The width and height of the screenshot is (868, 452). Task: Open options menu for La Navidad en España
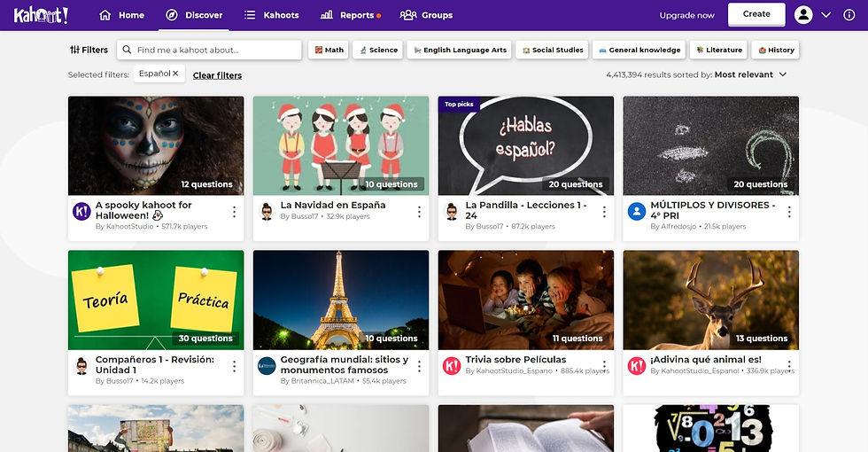click(x=419, y=212)
